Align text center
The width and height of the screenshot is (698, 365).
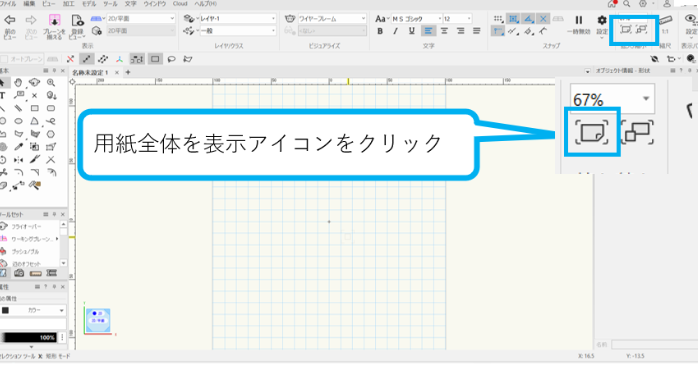(444, 31)
